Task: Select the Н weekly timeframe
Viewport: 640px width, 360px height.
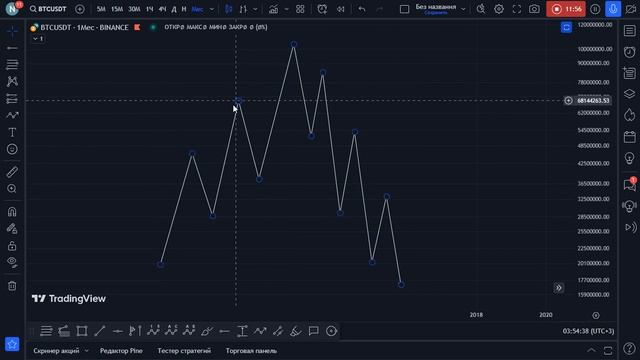Action: pyautogui.click(x=184, y=9)
